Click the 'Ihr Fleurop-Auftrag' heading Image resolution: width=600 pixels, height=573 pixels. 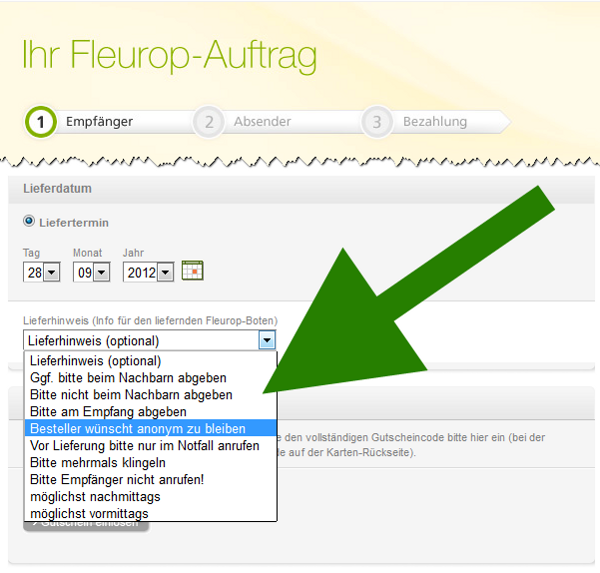(170, 56)
